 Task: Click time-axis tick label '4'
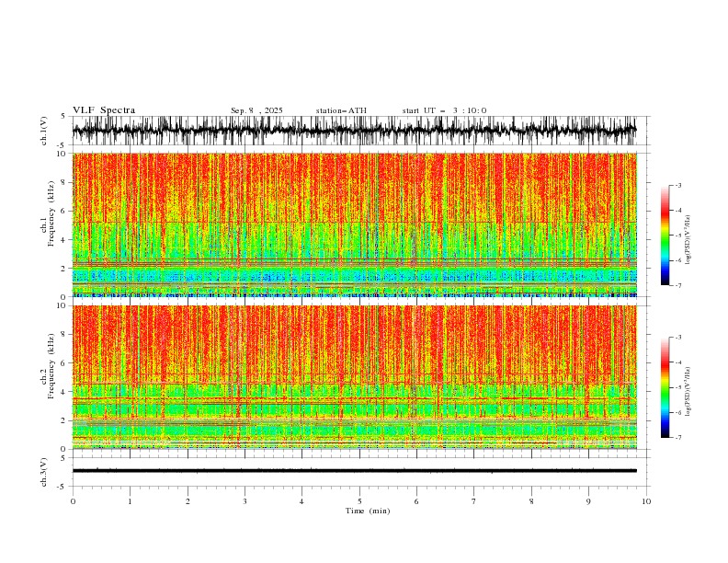(301, 501)
